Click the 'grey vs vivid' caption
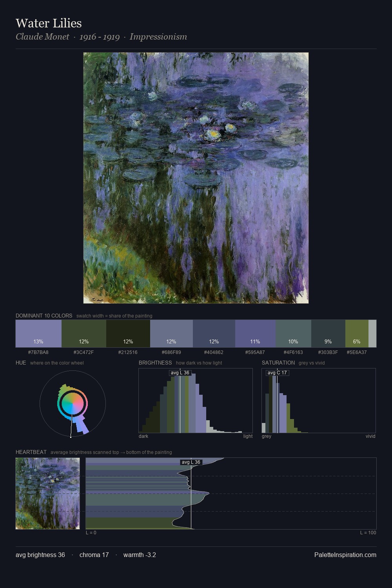This screenshot has width=392, height=588. pos(312,363)
